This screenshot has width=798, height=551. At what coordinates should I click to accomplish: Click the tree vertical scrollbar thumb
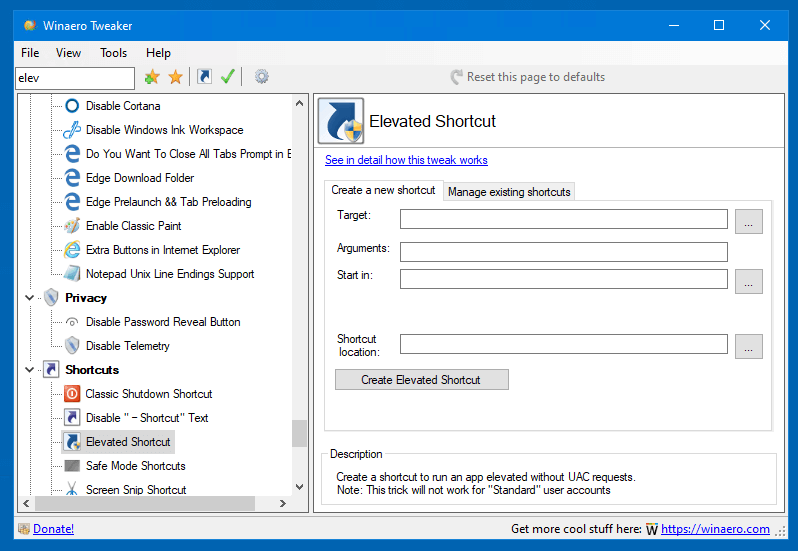tap(299, 433)
